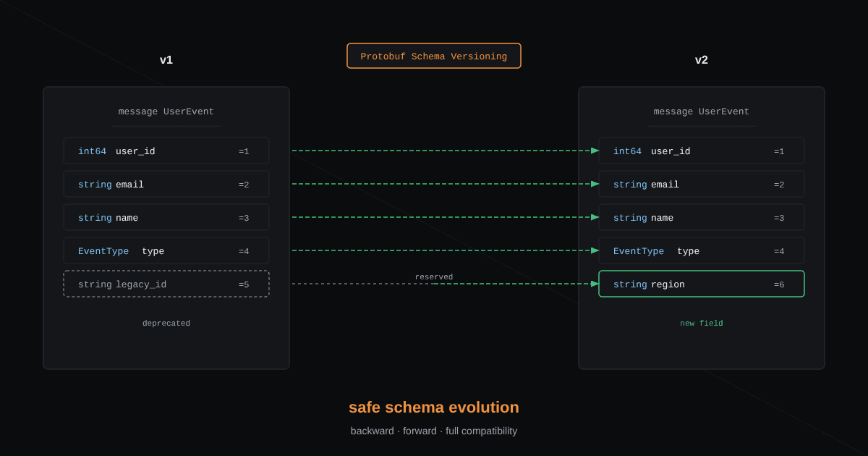Select the v2 string email field
The image size is (868, 456).
coord(702,184)
